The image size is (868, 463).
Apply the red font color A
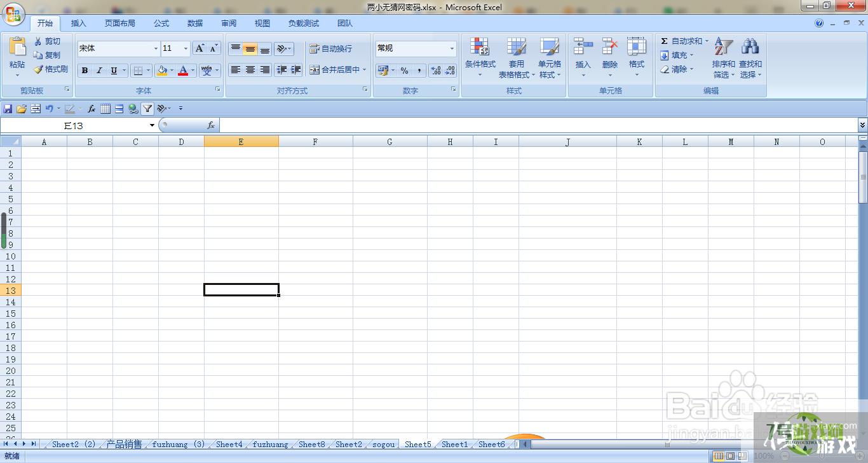point(183,71)
